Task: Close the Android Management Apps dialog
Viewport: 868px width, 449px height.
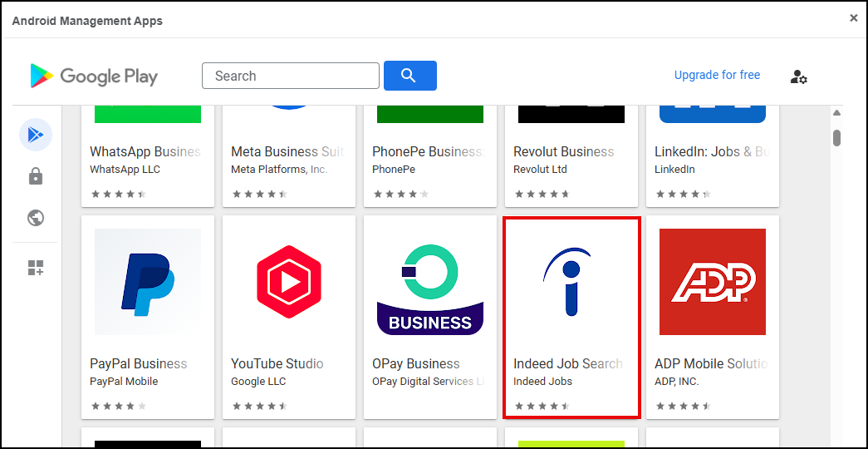Action: pyautogui.click(x=853, y=17)
